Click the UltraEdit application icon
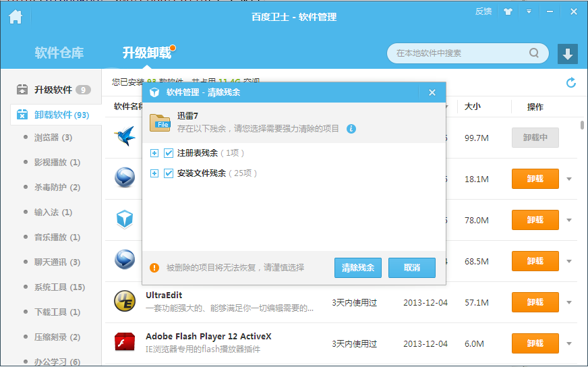The image size is (588, 367). pyautogui.click(x=125, y=302)
